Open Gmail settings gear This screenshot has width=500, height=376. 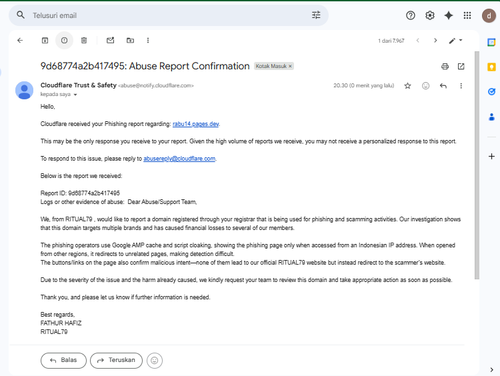[x=430, y=15]
